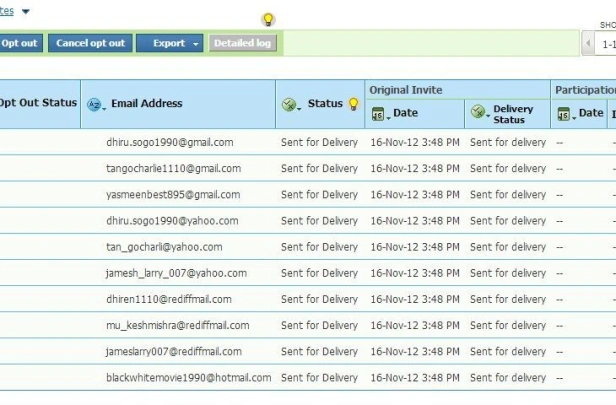Expand the dropdown arrow at top left

click(26, 11)
